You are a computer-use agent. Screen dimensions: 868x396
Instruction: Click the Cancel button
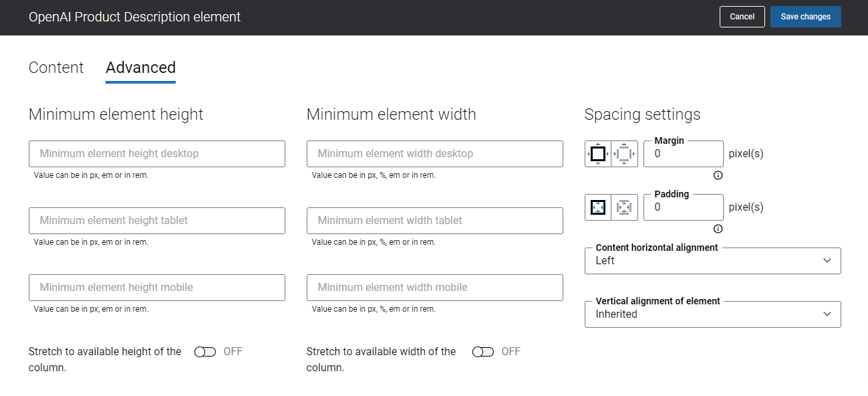tap(742, 17)
